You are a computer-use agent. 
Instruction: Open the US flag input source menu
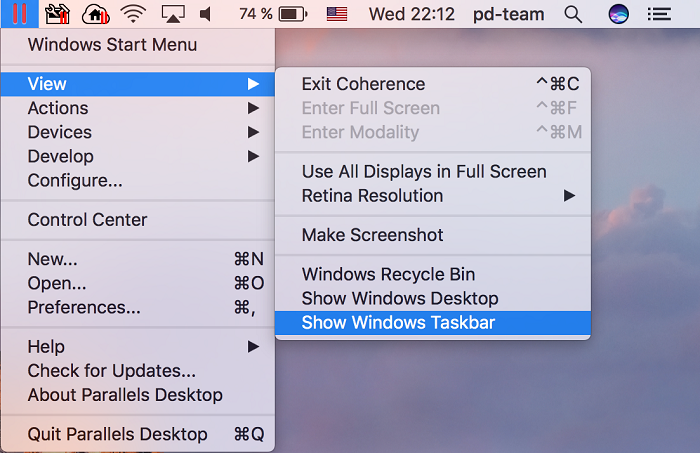337,14
